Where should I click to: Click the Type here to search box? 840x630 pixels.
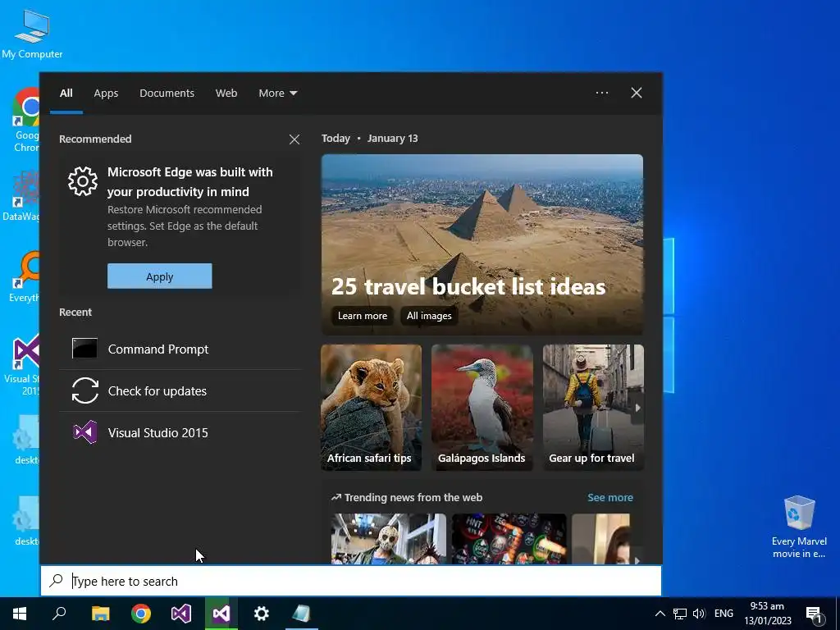pyautogui.click(x=351, y=582)
